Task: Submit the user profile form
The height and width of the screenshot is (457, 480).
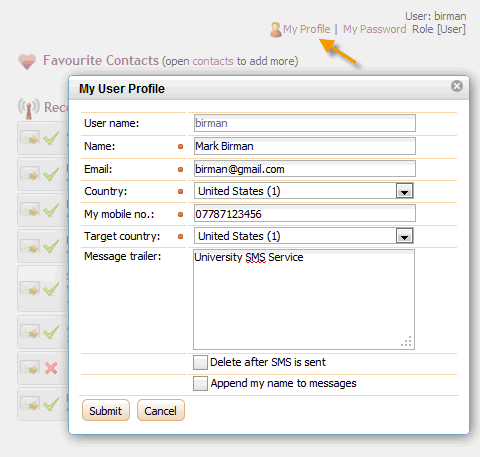Action: click(106, 410)
